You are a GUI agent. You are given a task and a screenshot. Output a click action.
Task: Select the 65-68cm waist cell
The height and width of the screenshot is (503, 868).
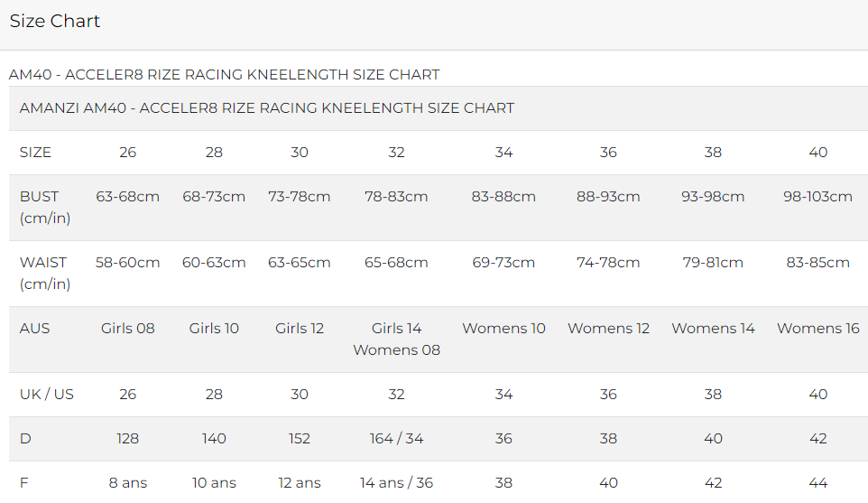(396, 263)
